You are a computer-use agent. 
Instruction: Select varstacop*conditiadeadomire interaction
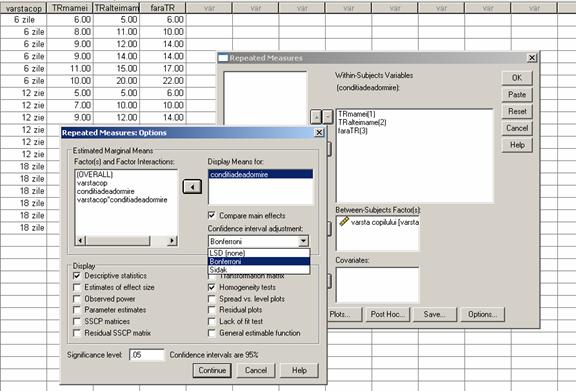(122, 200)
